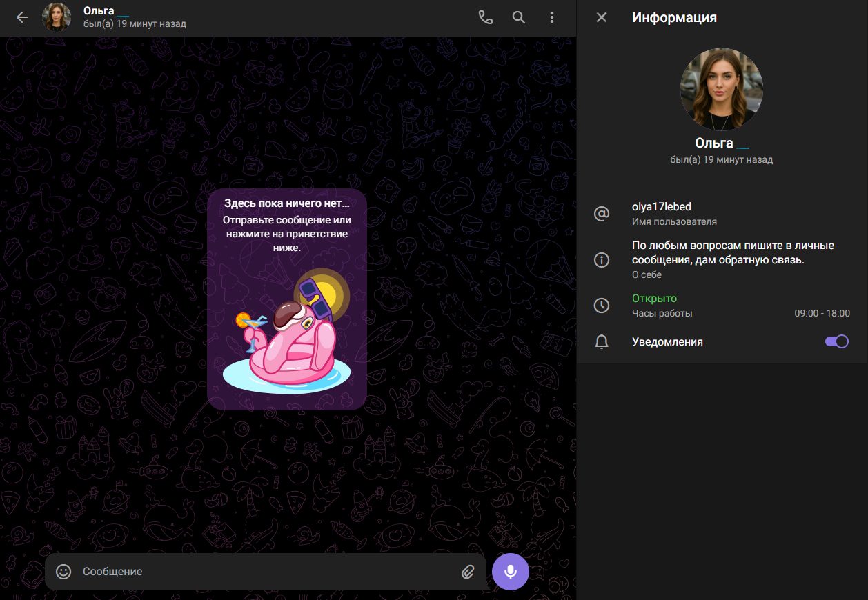
Task: Click the clock icon for working hours
Action: point(602,306)
